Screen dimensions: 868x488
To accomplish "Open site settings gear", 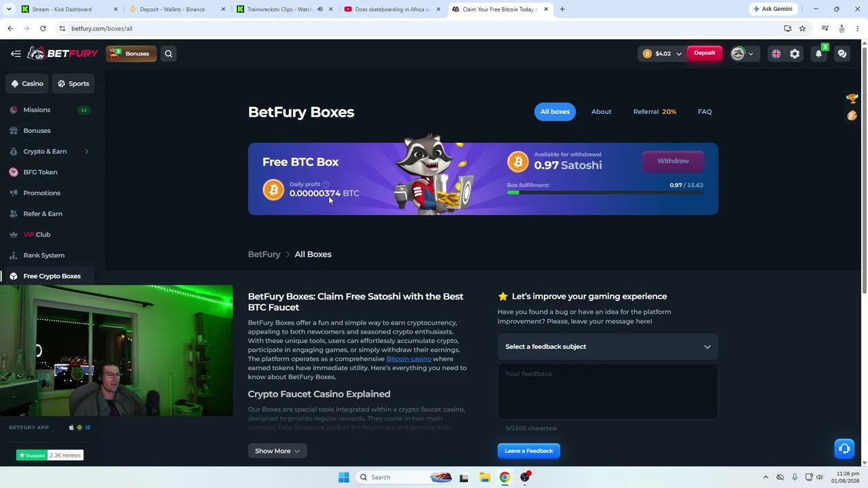I will click(795, 54).
